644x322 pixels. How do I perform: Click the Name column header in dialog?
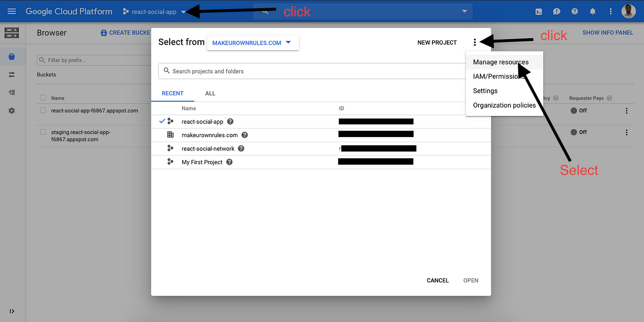click(x=189, y=109)
